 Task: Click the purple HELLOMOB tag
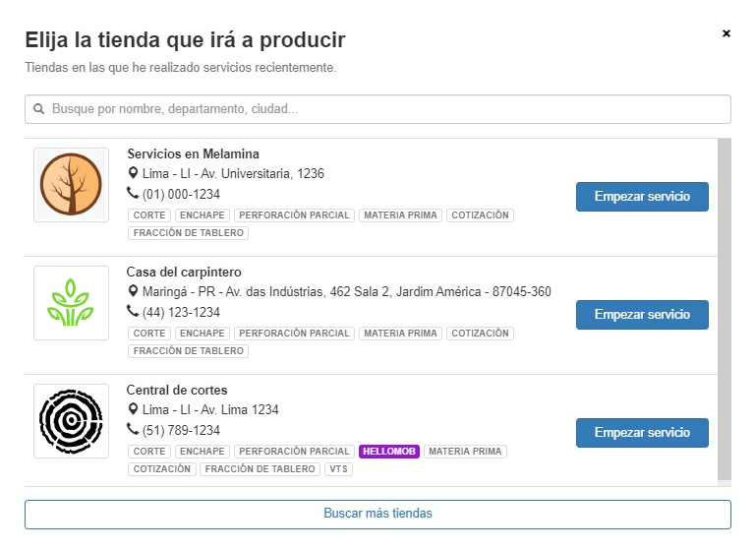click(x=389, y=452)
